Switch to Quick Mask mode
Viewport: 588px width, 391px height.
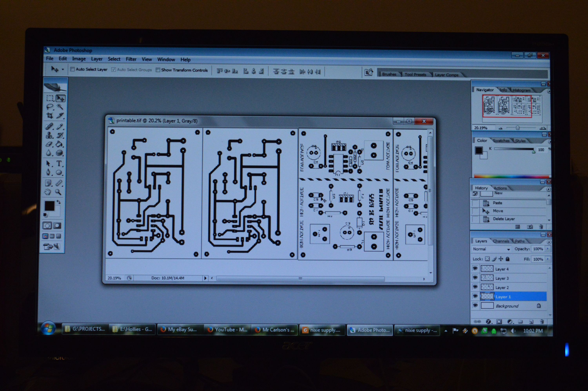pyautogui.click(x=57, y=226)
